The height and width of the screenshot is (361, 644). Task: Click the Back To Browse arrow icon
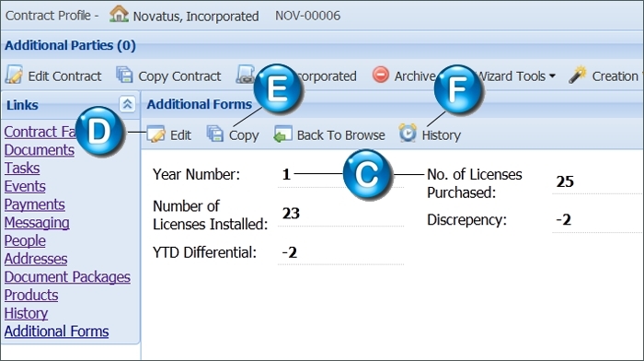coord(283,134)
